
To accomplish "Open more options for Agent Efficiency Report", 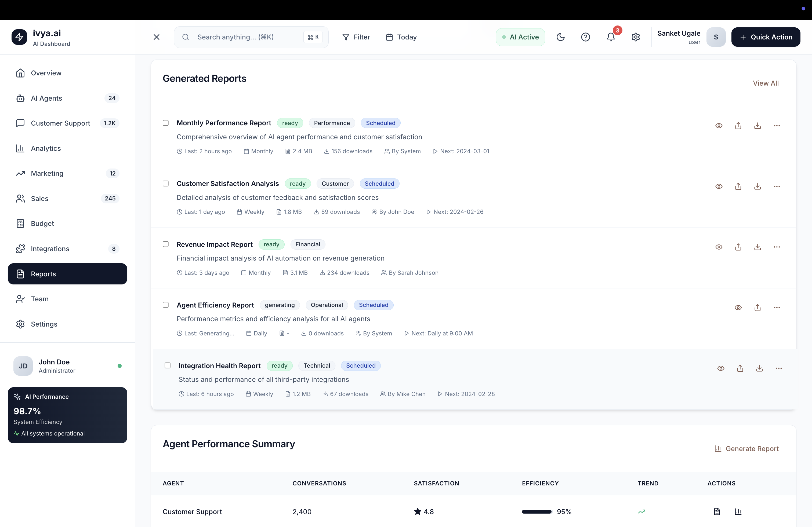I will (x=777, y=308).
